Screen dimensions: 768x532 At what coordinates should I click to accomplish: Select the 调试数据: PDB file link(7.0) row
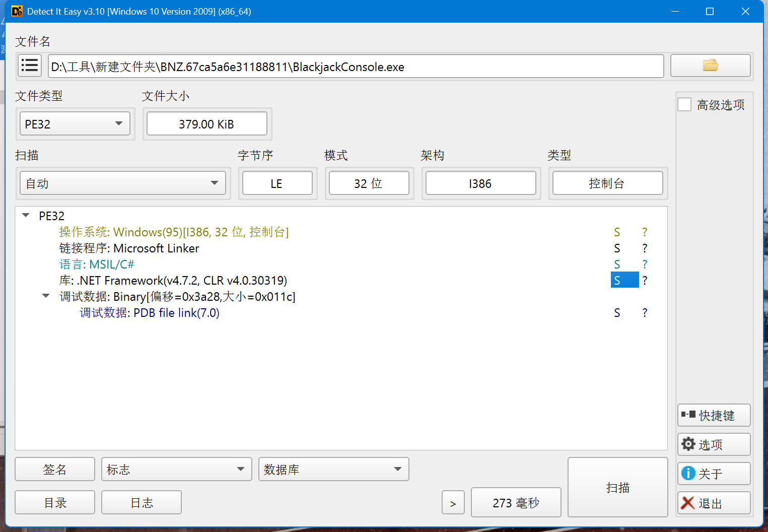click(x=150, y=313)
